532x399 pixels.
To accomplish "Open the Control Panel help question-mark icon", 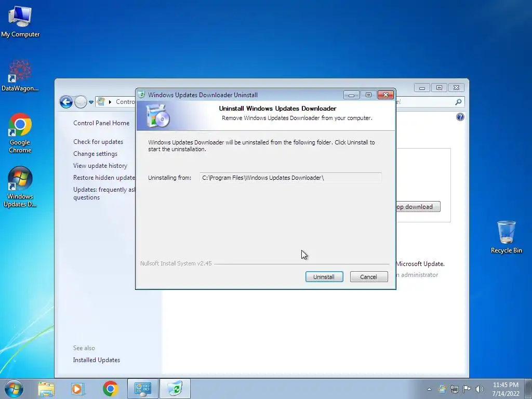I will (460, 117).
